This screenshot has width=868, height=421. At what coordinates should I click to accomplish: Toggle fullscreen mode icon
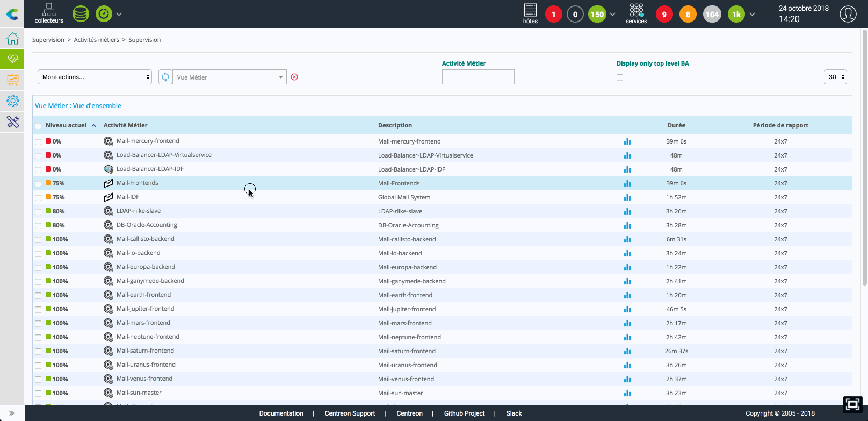pos(852,404)
